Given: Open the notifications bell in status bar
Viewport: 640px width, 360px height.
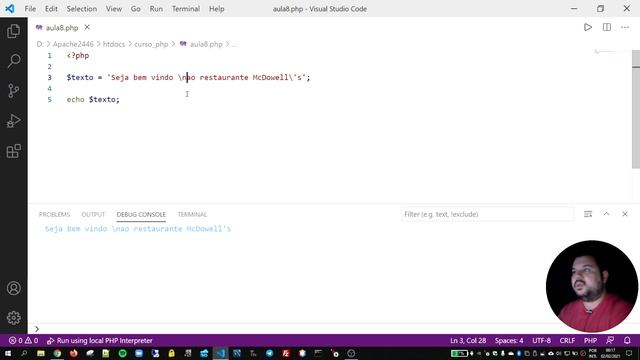Looking at the screenshot, I should click(627, 340).
